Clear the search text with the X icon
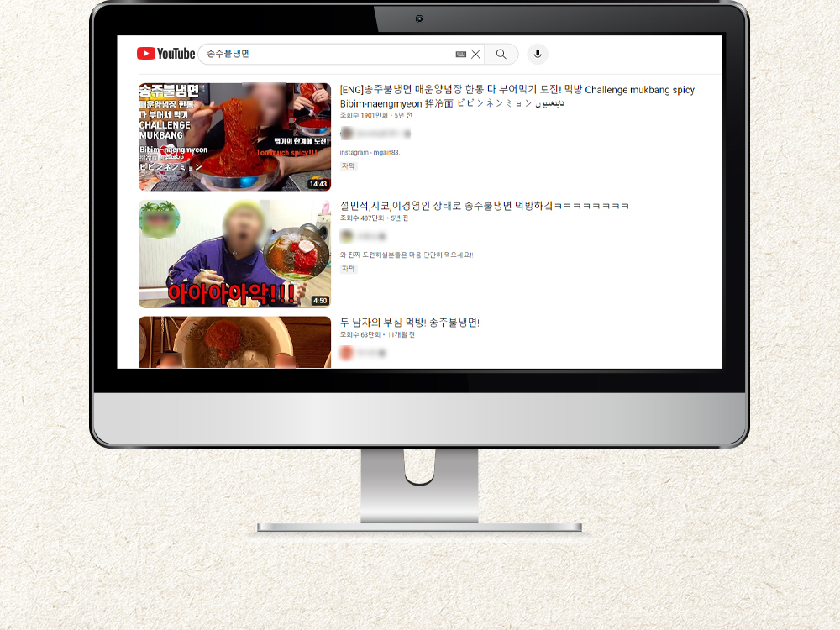Image resolution: width=840 pixels, height=630 pixels. pyautogui.click(x=475, y=55)
